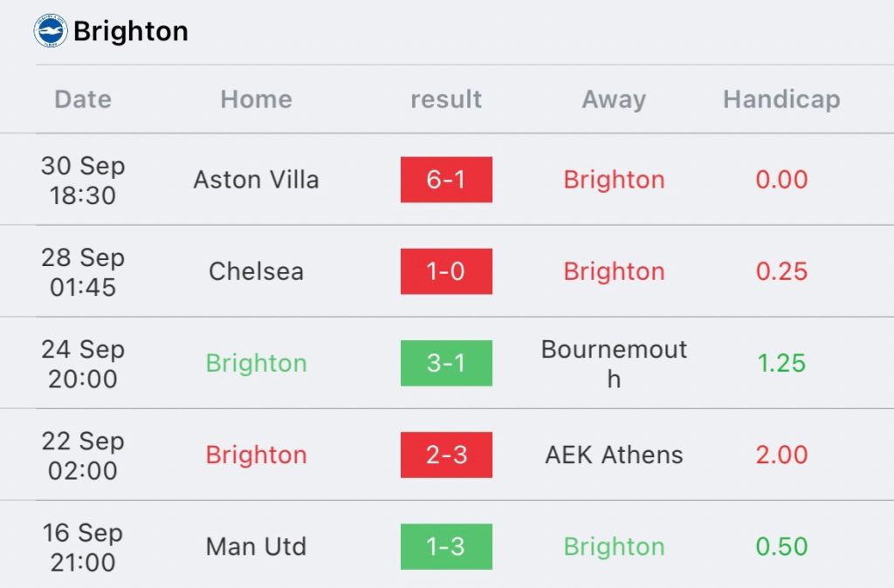The width and height of the screenshot is (894, 588).
Task: Select the Home column header
Action: [x=257, y=99]
